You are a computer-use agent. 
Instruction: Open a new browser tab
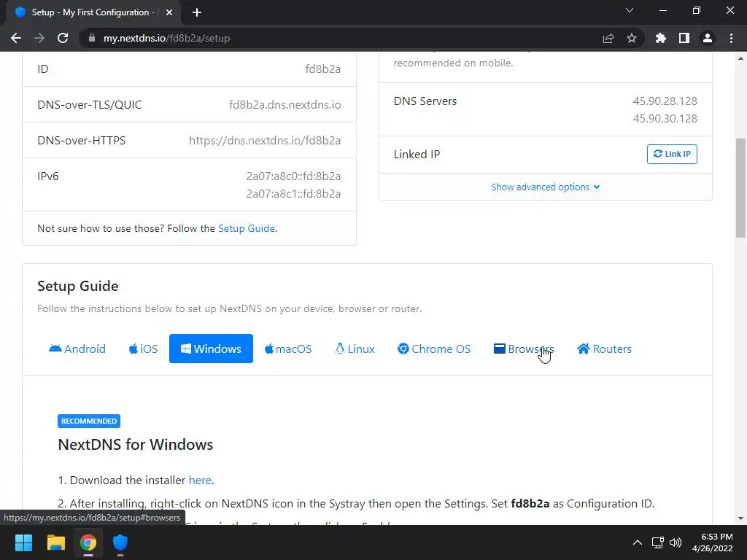coord(197,12)
